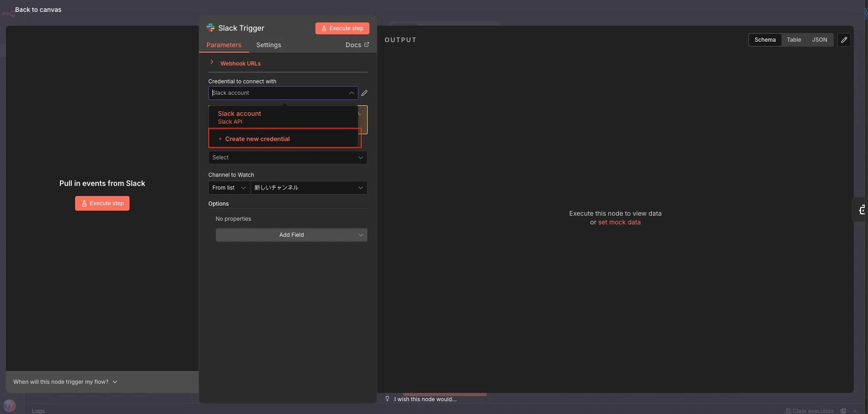
Task: Click the Options section label
Action: [218, 204]
